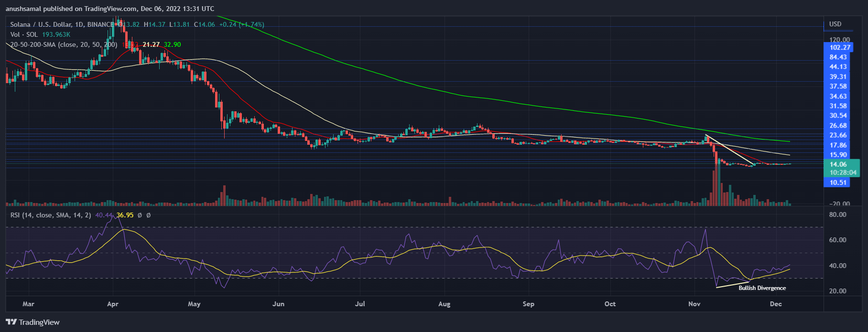Click the Dec label on time axis

pyautogui.click(x=776, y=304)
